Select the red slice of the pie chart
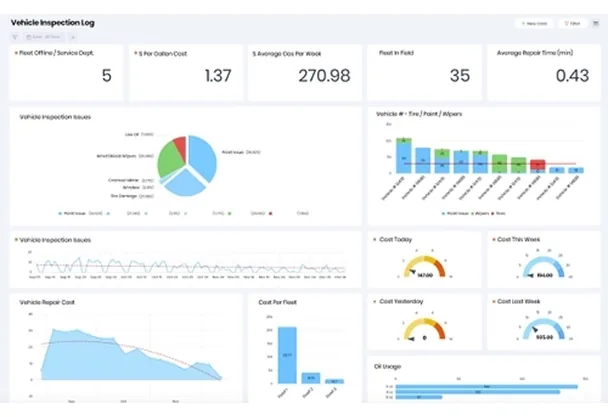 pos(180,145)
